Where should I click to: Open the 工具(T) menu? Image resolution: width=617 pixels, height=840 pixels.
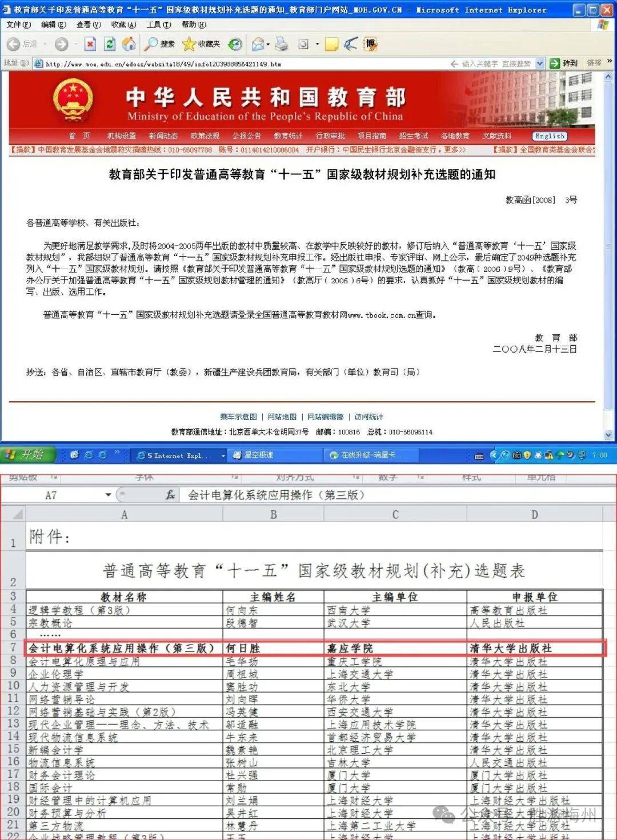[x=158, y=25]
